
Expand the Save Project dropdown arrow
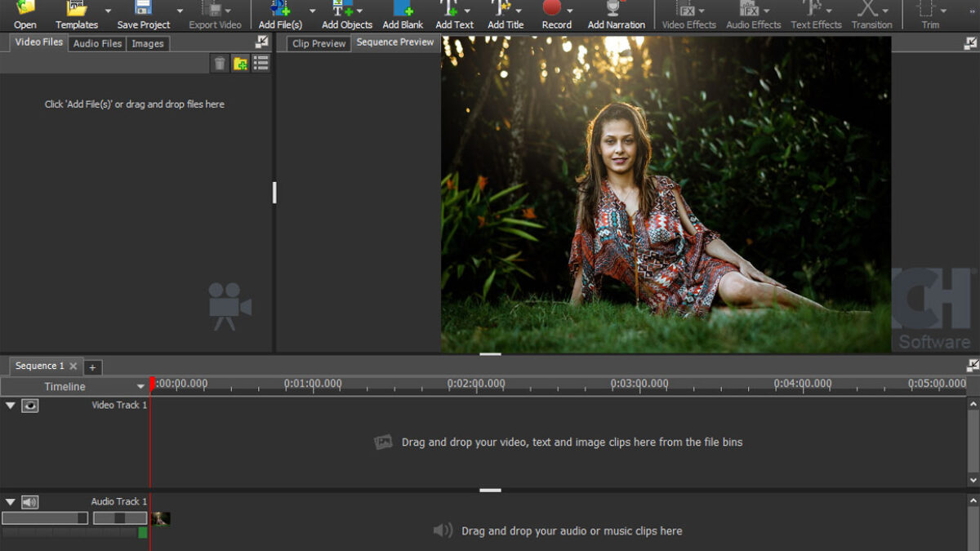(x=180, y=11)
